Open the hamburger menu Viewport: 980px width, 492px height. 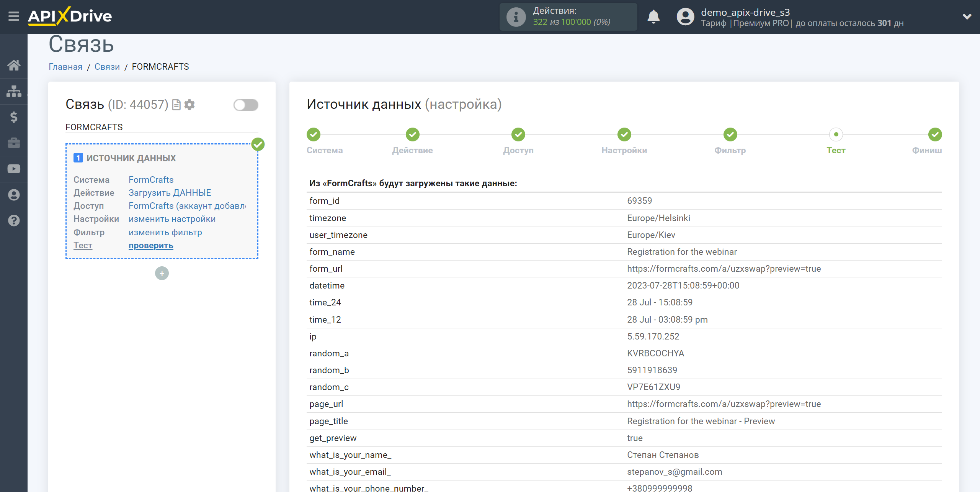tap(14, 16)
